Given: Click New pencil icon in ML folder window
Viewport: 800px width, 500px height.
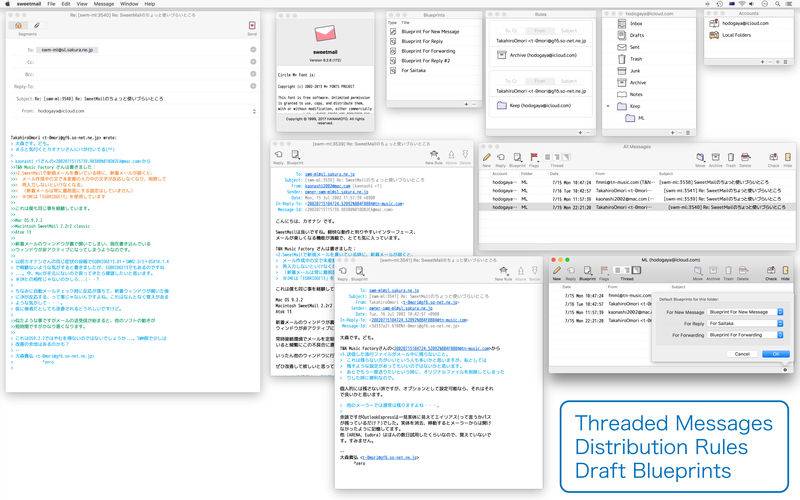Looking at the screenshot, I should click(x=557, y=270).
